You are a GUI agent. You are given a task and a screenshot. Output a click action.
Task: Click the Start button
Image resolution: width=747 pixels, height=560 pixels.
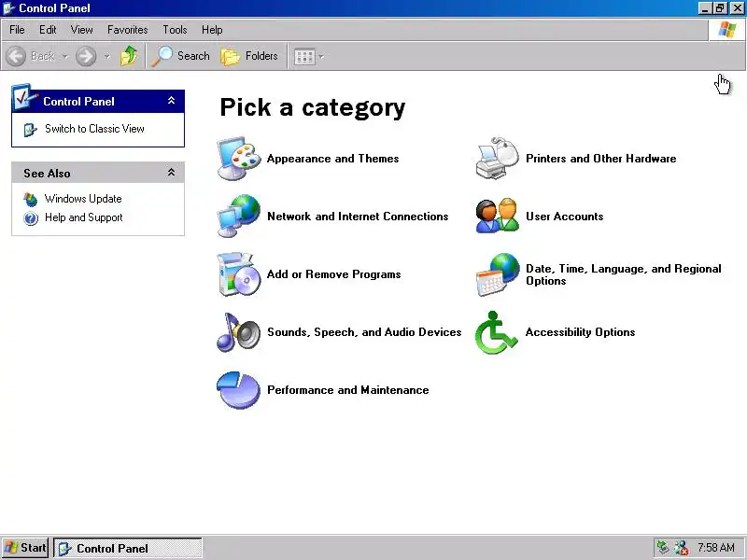point(25,548)
